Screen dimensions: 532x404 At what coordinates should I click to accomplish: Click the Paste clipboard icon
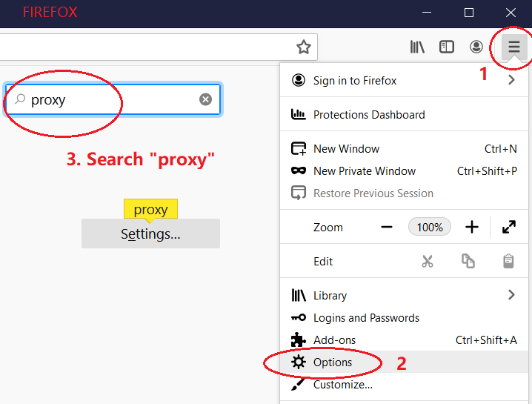(508, 261)
